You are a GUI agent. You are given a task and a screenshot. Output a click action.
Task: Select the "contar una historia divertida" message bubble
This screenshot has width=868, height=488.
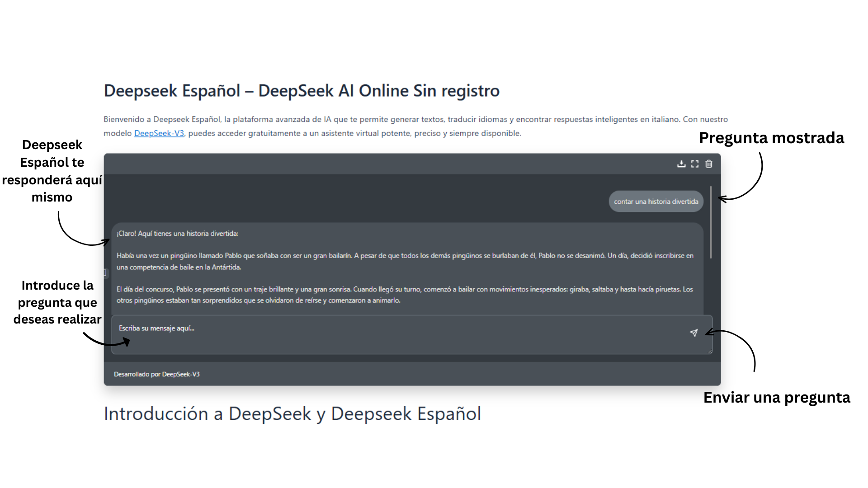[x=656, y=201]
